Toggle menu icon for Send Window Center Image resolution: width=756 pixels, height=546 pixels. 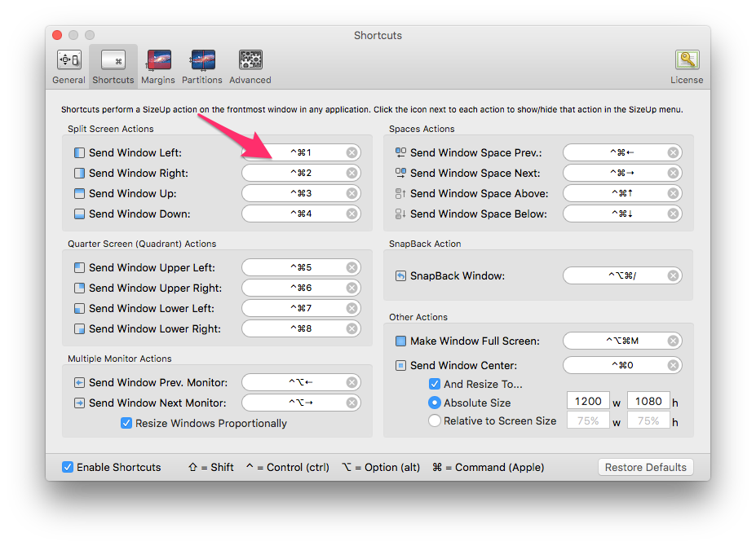click(400, 365)
